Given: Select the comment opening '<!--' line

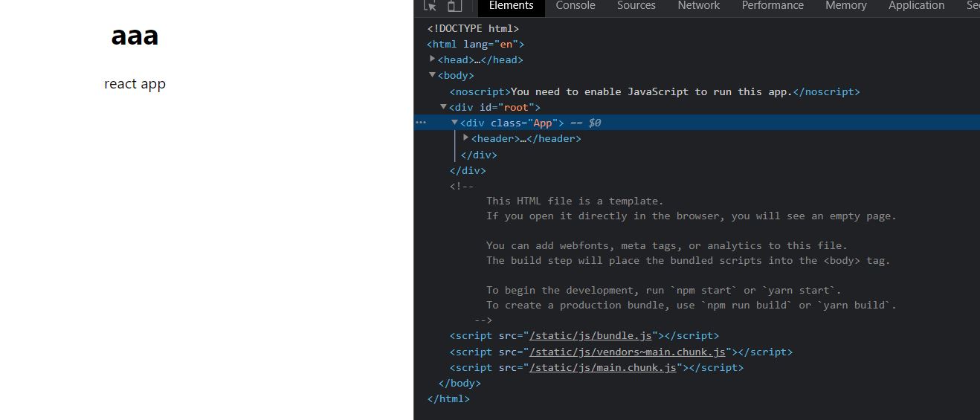Looking at the screenshot, I should click(461, 187).
